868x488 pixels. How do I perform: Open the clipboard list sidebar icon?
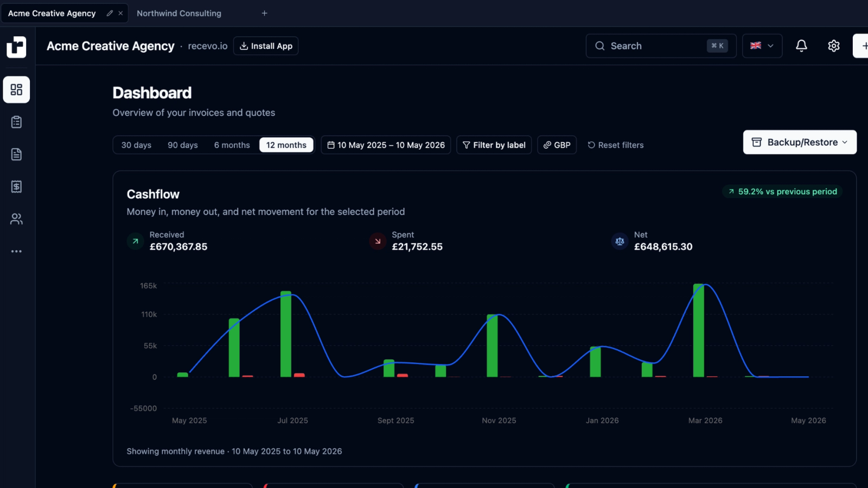[x=16, y=122]
